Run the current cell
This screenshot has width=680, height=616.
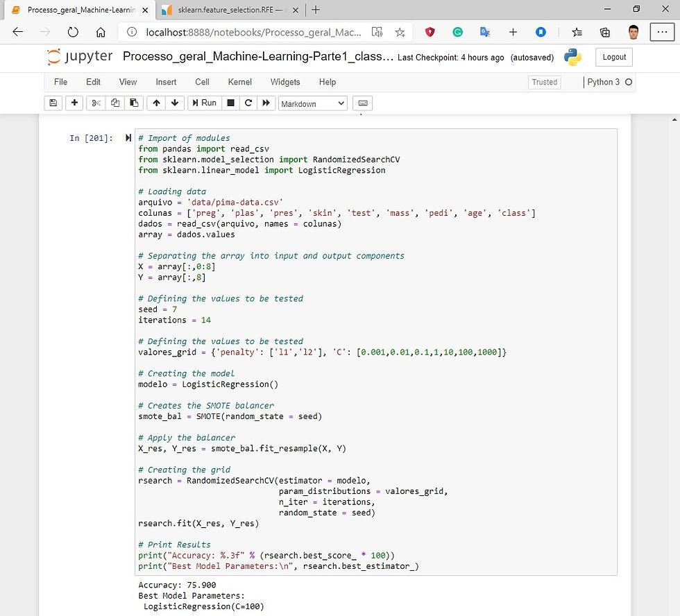point(205,103)
